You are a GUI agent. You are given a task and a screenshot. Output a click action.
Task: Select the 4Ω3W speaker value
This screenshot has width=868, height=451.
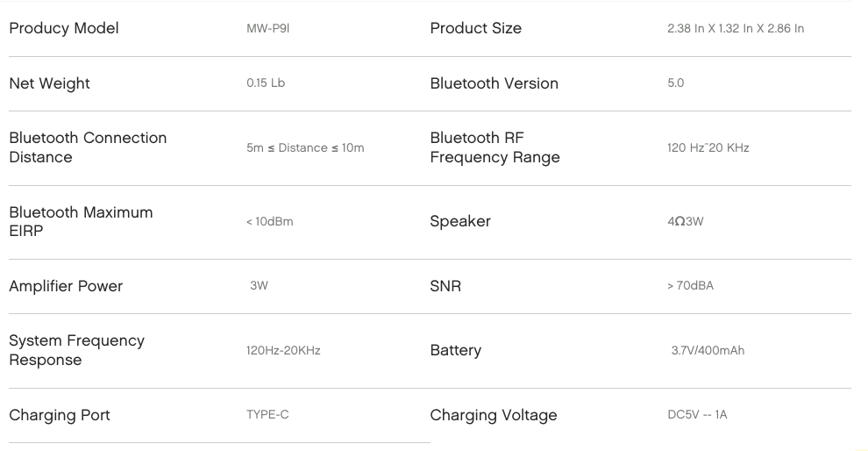coord(686,222)
